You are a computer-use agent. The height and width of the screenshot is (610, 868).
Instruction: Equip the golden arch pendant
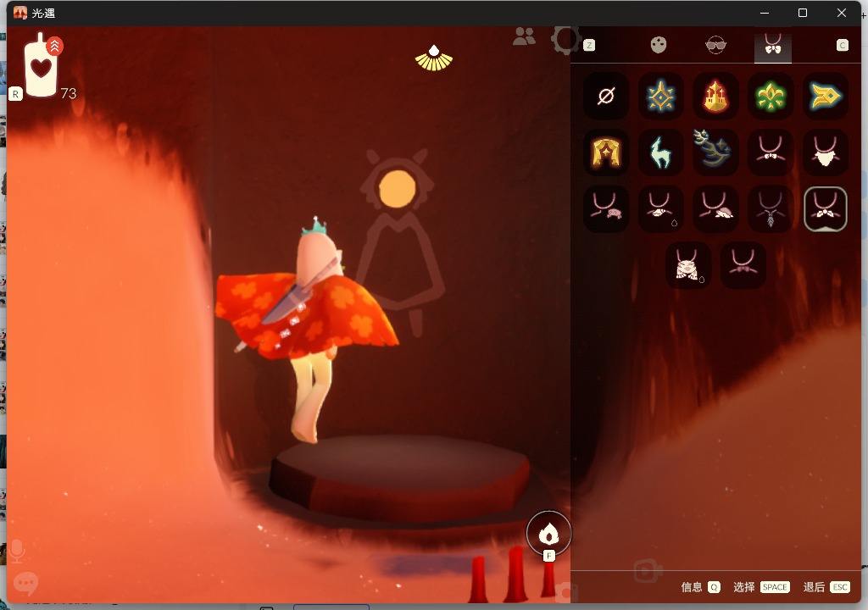click(606, 152)
